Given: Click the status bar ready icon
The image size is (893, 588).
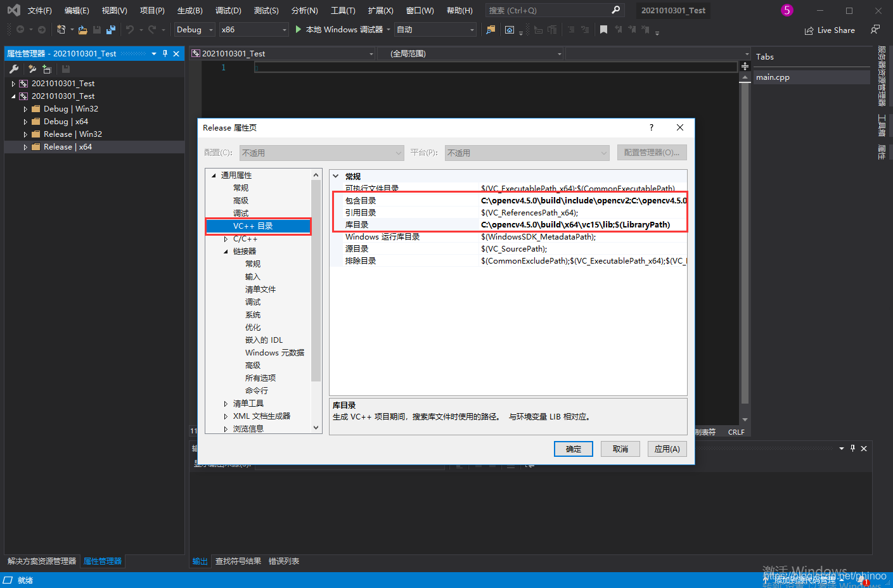Looking at the screenshot, I should click(8, 580).
